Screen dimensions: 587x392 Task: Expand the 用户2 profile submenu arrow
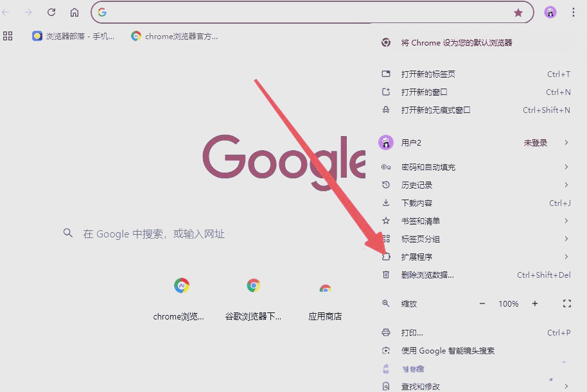[x=566, y=142]
